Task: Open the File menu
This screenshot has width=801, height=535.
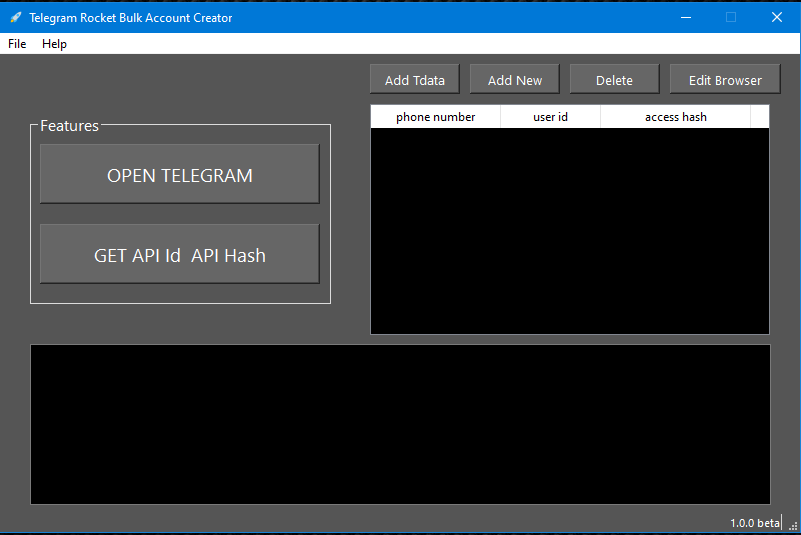Action: coord(17,44)
